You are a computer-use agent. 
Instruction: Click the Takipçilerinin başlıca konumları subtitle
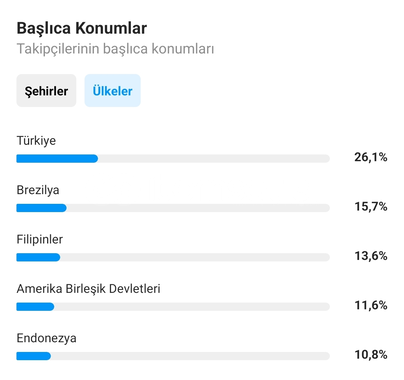point(115,49)
